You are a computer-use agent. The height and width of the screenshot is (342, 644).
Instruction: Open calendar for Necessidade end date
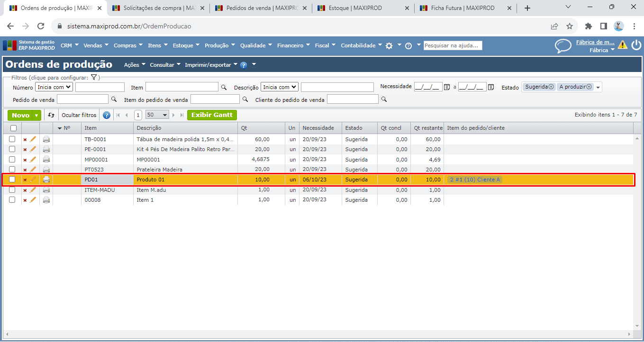click(x=491, y=87)
